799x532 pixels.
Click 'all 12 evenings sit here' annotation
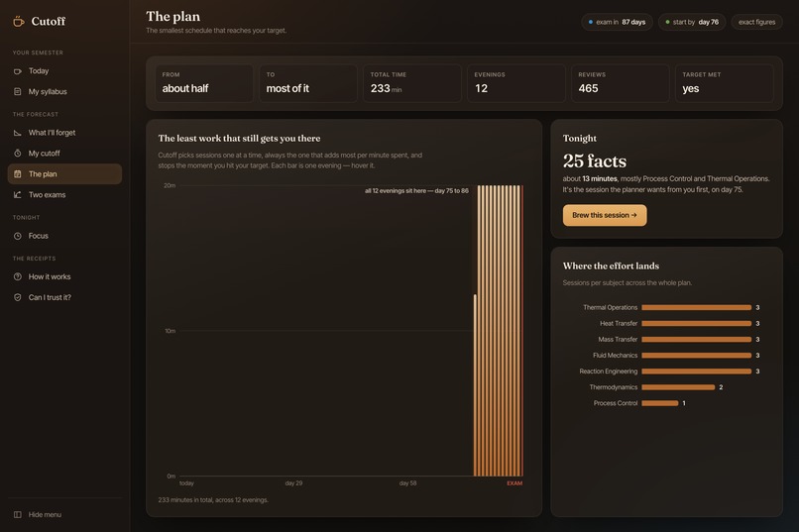(x=416, y=191)
